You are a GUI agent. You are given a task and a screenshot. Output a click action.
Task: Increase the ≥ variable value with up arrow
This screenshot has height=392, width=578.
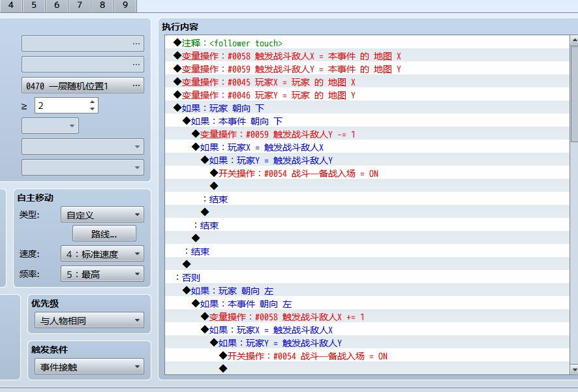point(92,102)
